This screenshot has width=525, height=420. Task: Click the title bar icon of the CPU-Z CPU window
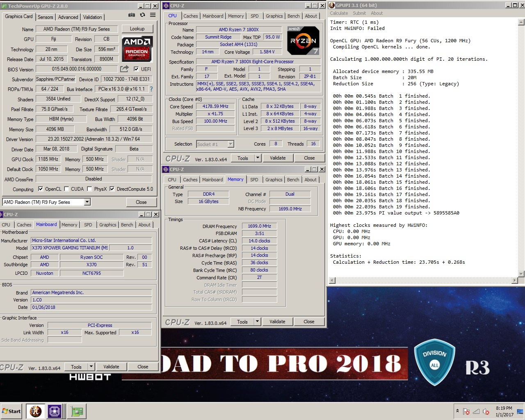(x=166, y=6)
